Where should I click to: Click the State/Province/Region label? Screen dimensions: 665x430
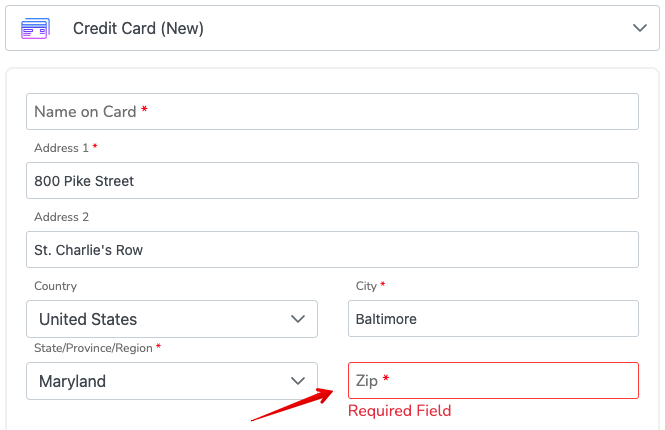pyautogui.click(x=93, y=348)
